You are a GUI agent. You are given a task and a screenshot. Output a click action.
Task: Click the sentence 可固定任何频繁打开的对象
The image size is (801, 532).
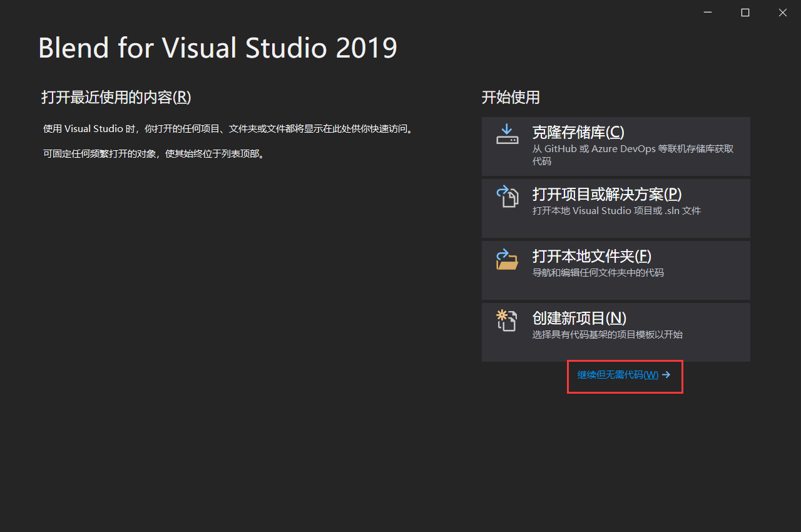[154, 154]
